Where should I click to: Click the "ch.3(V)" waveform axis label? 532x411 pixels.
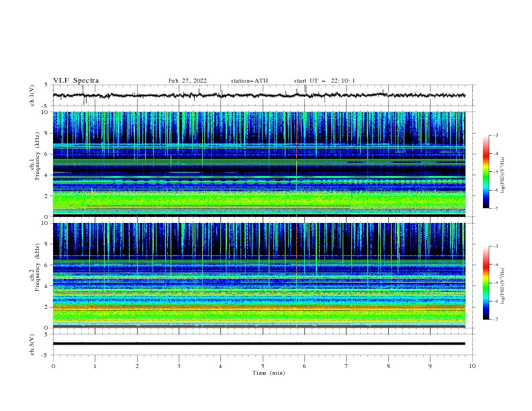pyautogui.click(x=32, y=345)
